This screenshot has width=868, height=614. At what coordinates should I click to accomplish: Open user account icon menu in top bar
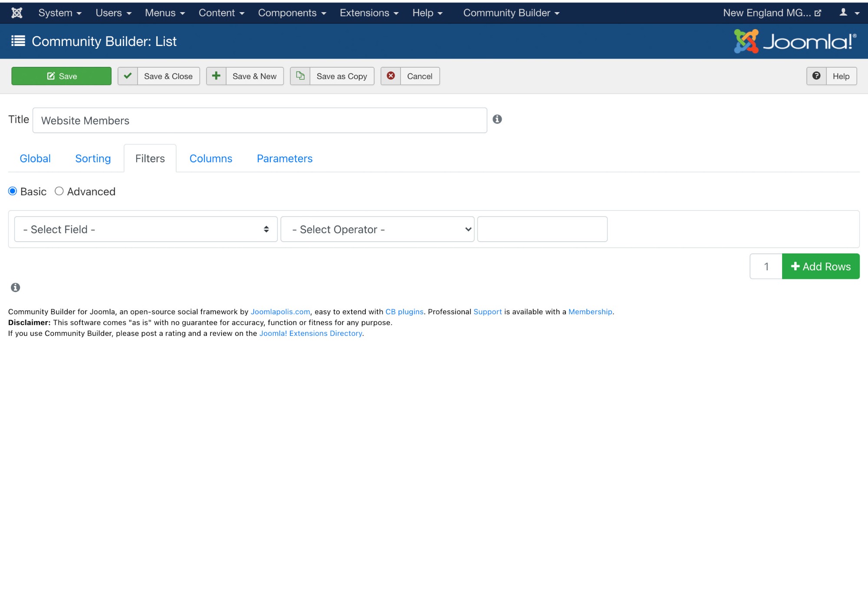[x=849, y=13]
